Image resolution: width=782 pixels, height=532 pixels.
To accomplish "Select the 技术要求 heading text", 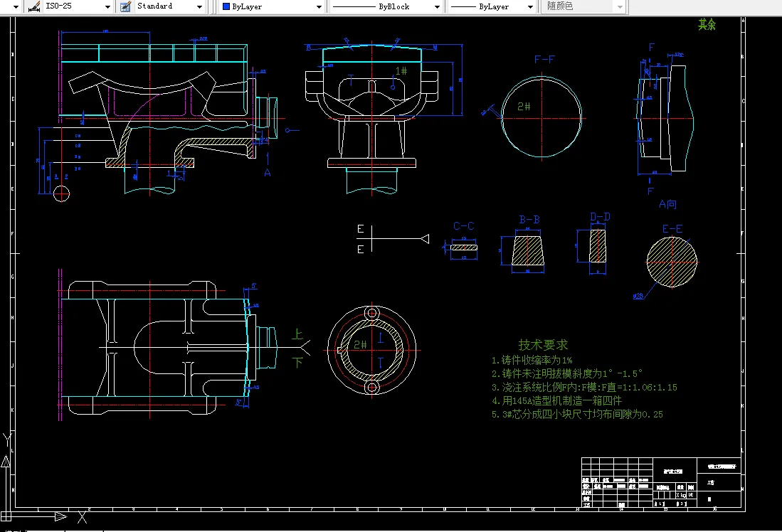I will click(543, 344).
